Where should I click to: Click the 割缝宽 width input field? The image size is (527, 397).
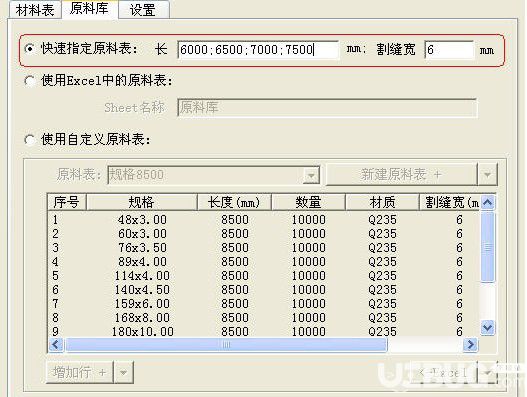(x=450, y=50)
